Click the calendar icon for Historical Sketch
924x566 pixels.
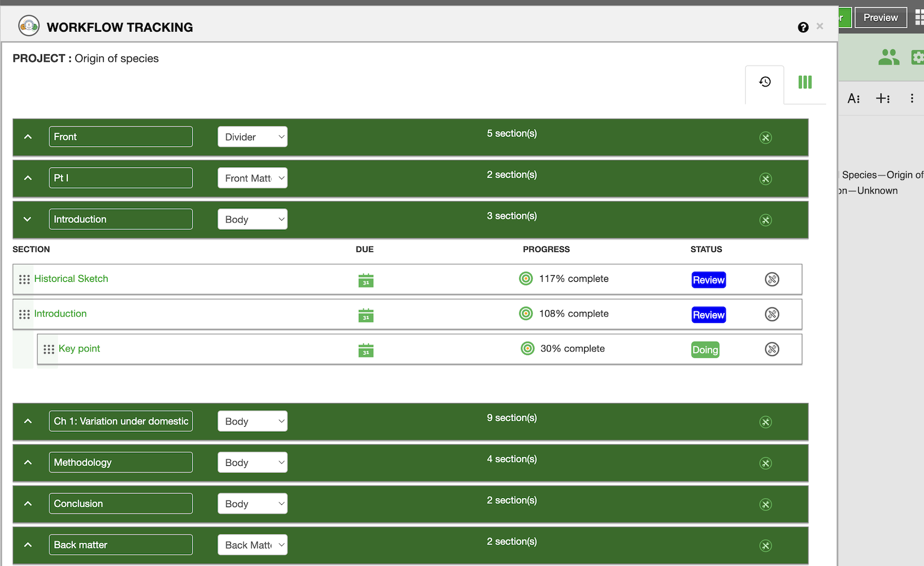(366, 280)
